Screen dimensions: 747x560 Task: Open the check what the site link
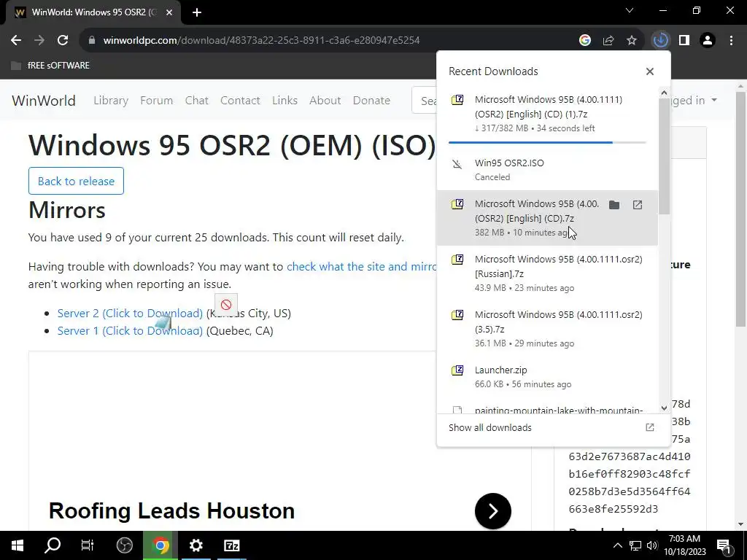point(361,267)
